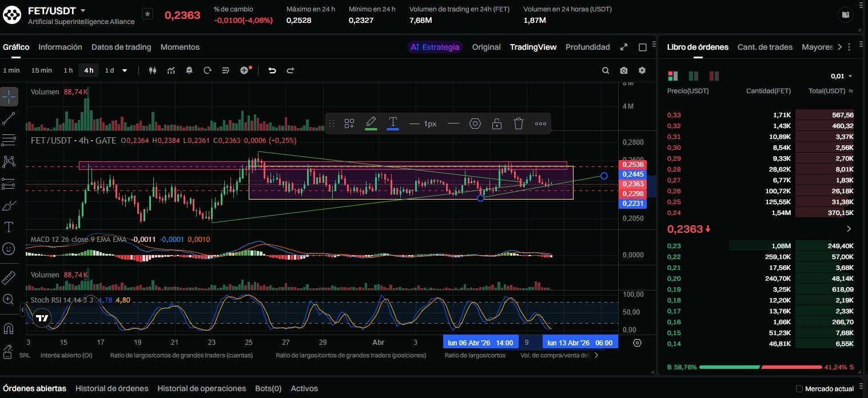Click the AI Estrategia button

click(x=435, y=47)
